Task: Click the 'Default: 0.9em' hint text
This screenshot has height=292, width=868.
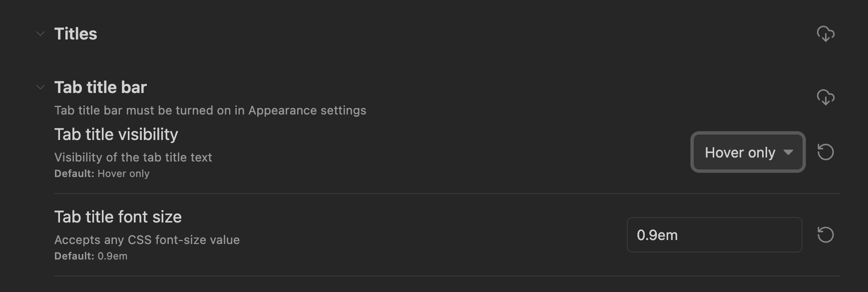Action: click(x=91, y=256)
